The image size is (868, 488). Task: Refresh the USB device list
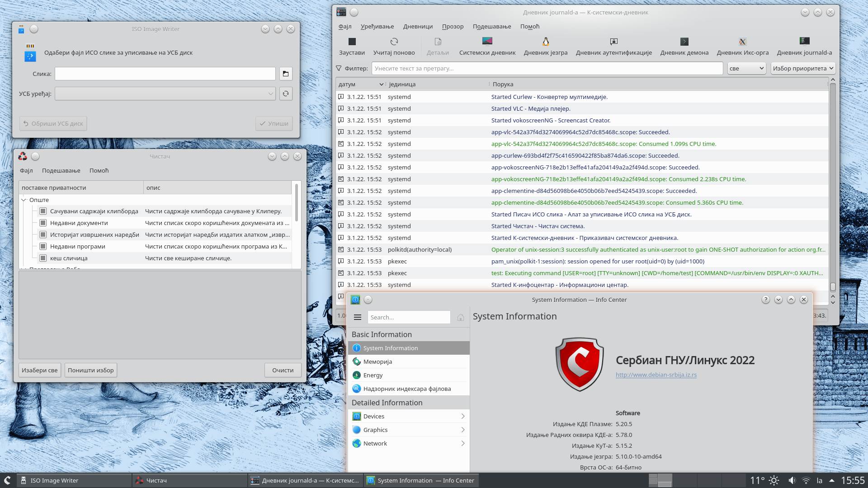tap(286, 94)
